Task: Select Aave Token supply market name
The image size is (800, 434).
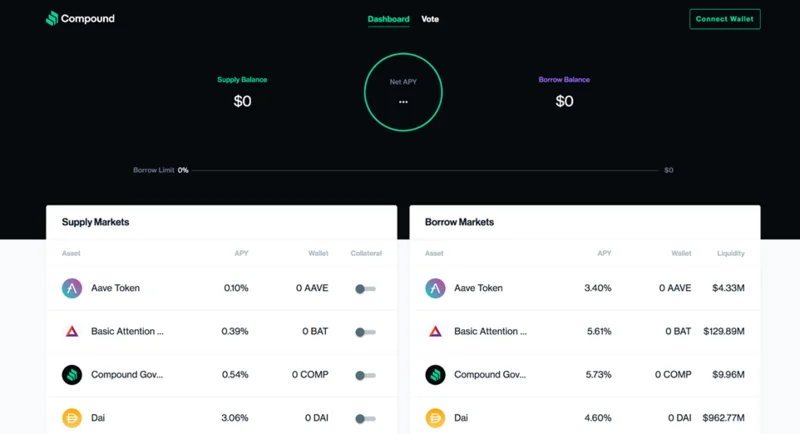Action: click(115, 288)
